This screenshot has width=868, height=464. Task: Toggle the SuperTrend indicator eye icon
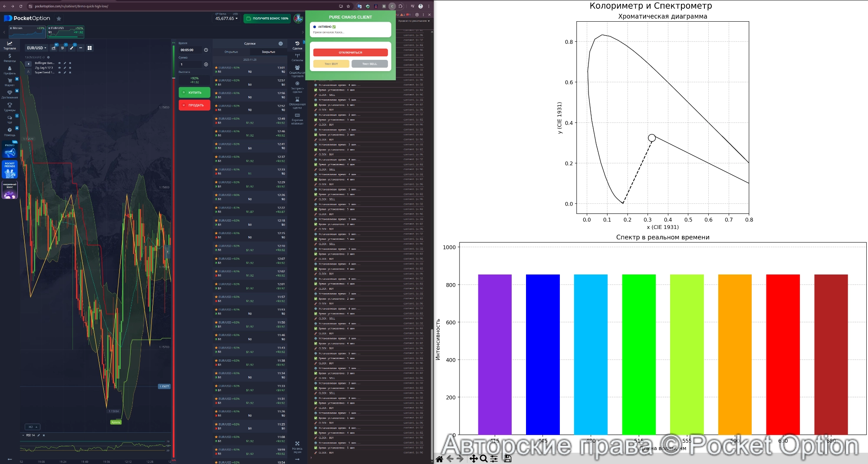coord(59,72)
